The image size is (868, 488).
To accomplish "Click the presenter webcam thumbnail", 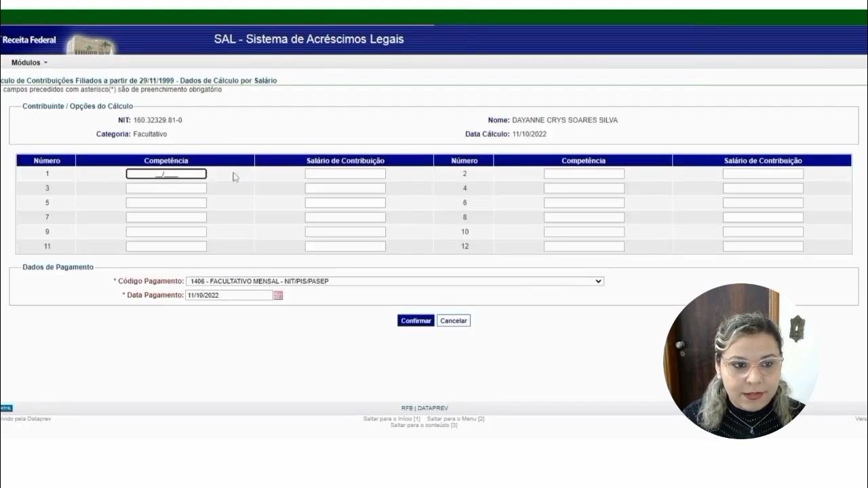I will [x=741, y=361].
